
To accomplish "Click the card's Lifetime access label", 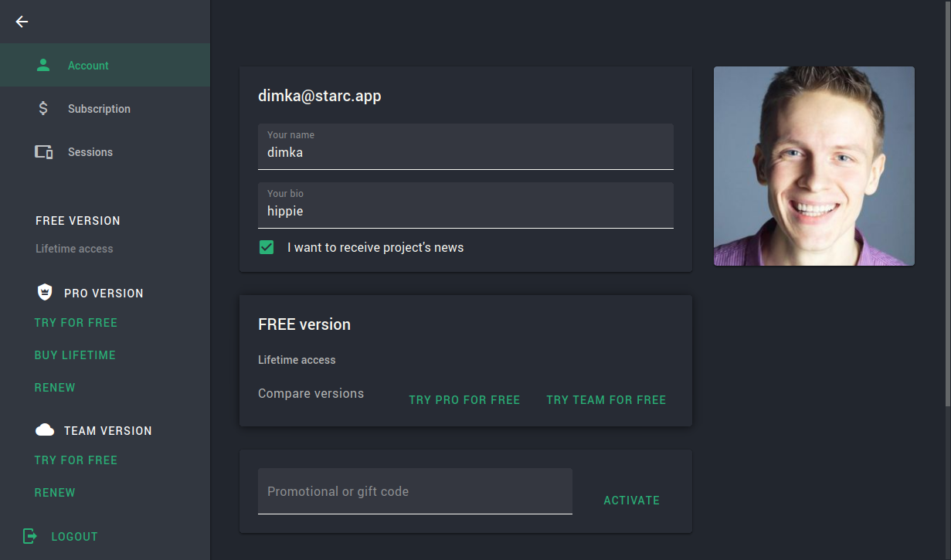I will click(x=297, y=360).
